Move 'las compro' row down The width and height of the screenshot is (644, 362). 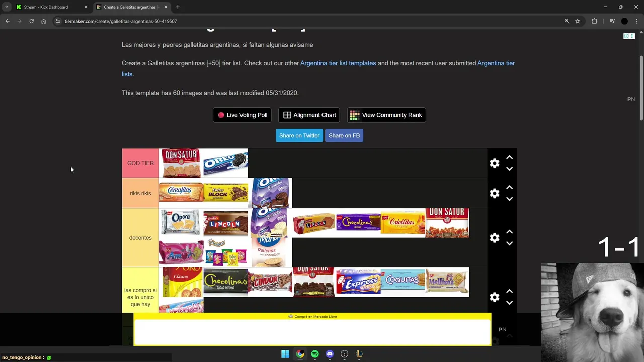509,303
